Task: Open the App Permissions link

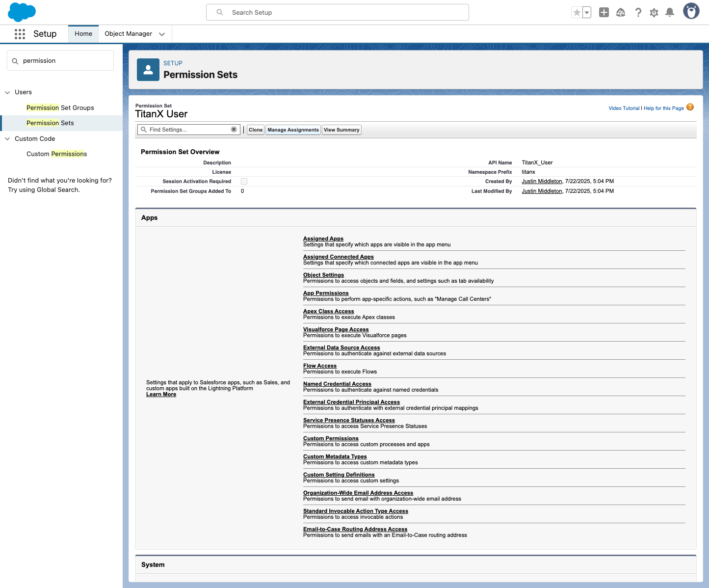Action: 326,294
